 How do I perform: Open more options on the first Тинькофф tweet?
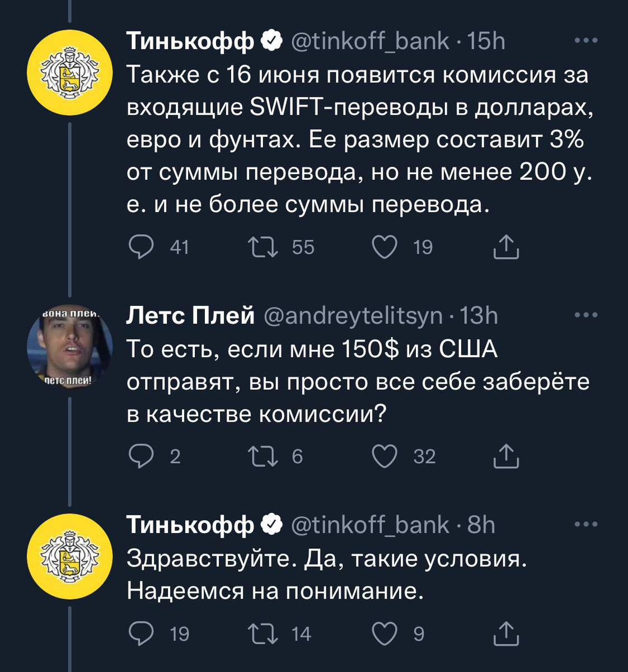click(x=583, y=39)
